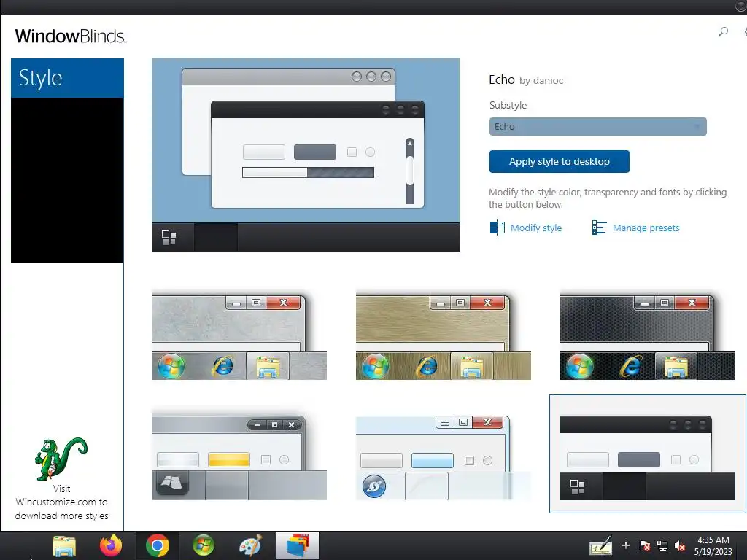747x560 pixels.
Task: Click the WindowBlinds logo
Action: pyautogui.click(x=71, y=36)
